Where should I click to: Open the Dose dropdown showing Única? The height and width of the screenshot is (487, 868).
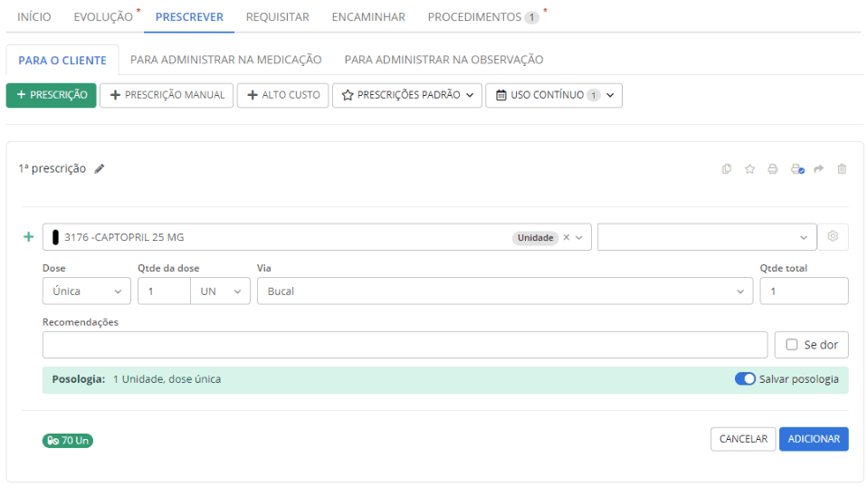click(86, 291)
